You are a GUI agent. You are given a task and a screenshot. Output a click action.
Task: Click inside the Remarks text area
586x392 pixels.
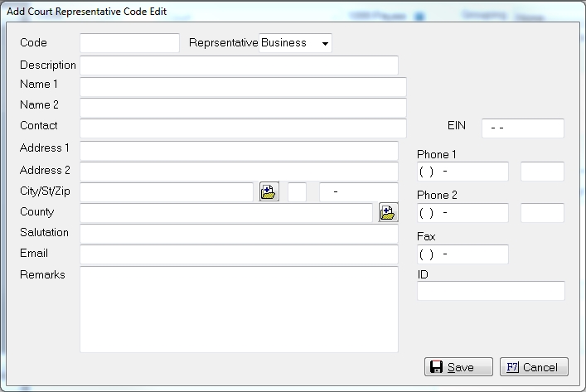click(239, 309)
